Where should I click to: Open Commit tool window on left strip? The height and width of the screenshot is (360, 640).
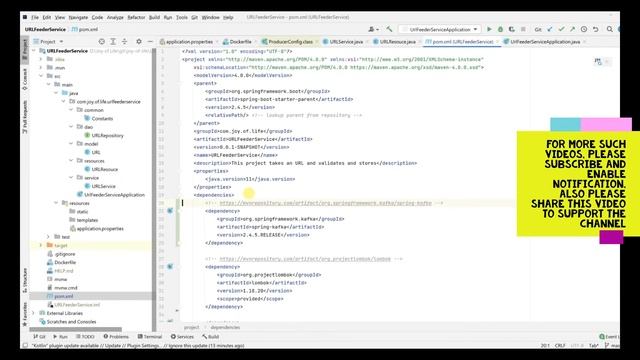click(x=25, y=79)
